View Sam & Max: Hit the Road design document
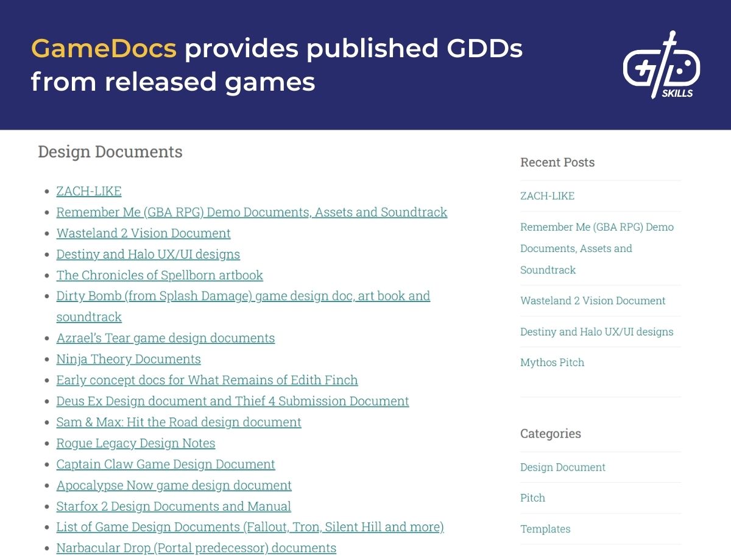Image resolution: width=731 pixels, height=560 pixels. (x=178, y=422)
